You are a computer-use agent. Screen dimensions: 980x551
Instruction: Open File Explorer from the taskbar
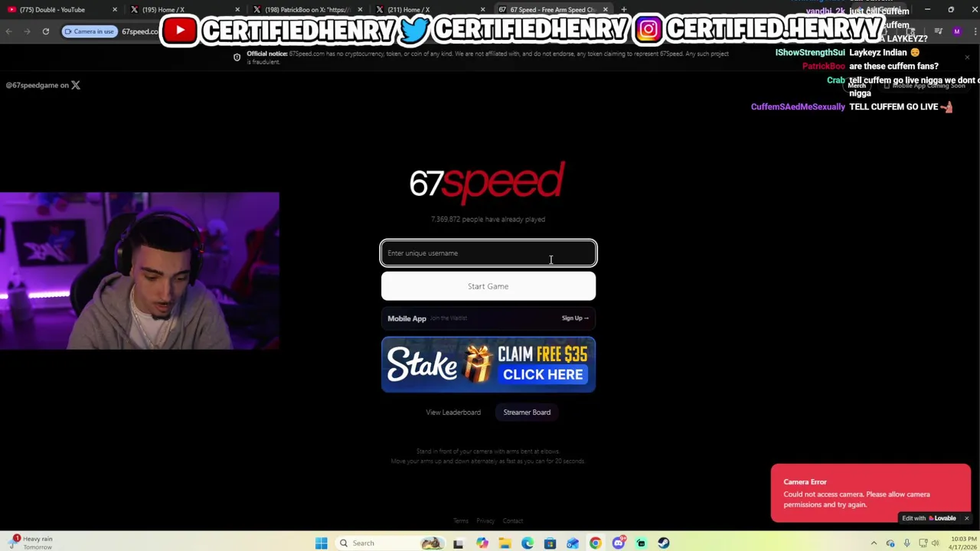point(505,543)
